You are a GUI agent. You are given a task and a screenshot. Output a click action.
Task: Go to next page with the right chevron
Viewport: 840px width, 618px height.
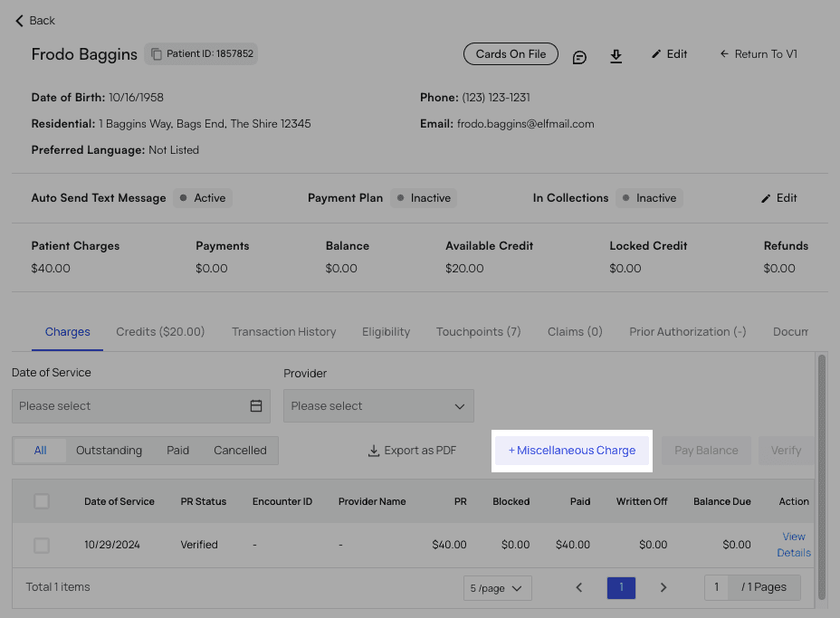pos(663,587)
